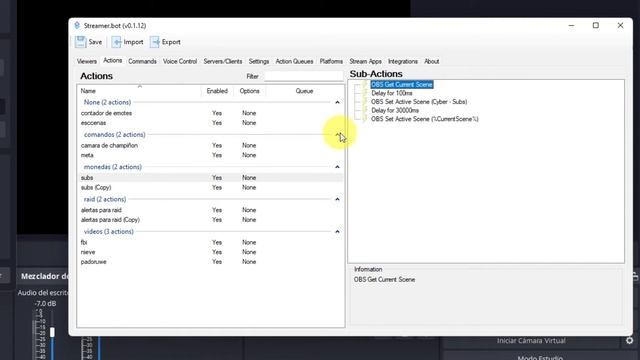Image resolution: width=640 pixels, height=360 pixels.
Task: Select the 'esccenas' action row
Action: (210, 123)
